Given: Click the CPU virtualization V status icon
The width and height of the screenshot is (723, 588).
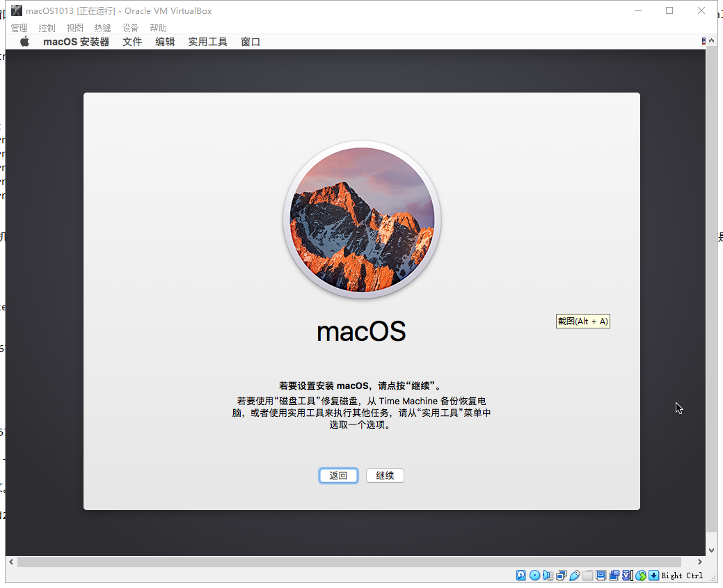Looking at the screenshot, I should tap(628, 575).
